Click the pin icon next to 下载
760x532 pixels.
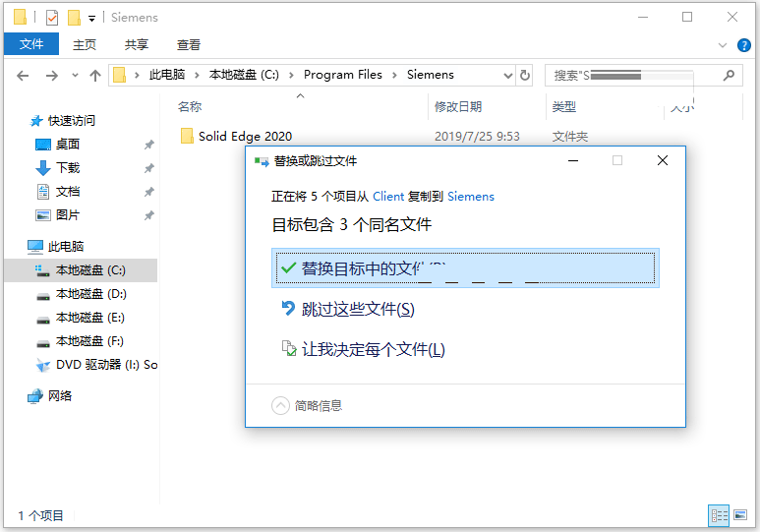(x=148, y=168)
